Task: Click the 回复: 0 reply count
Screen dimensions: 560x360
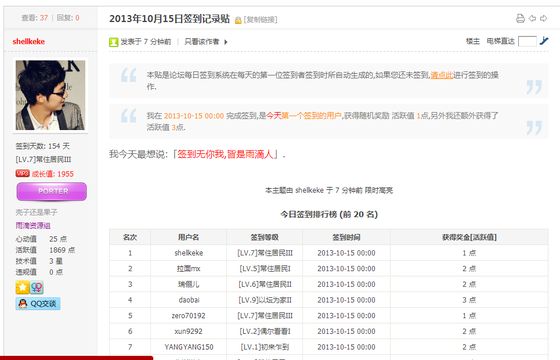Action: [68, 18]
